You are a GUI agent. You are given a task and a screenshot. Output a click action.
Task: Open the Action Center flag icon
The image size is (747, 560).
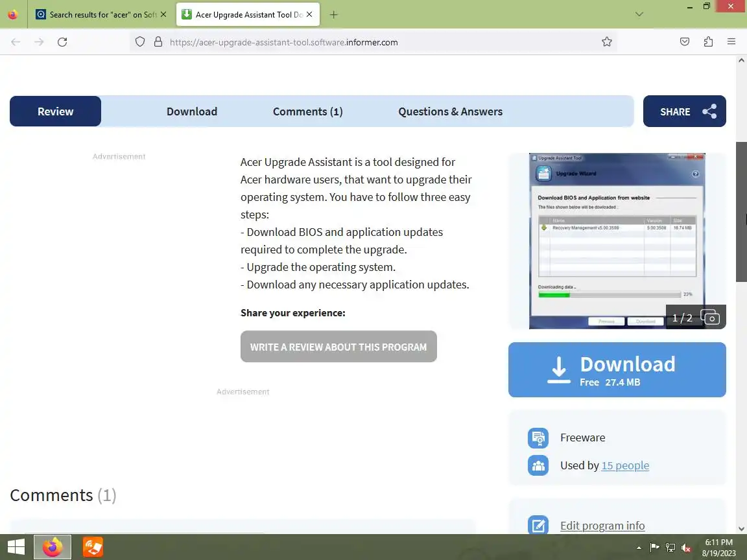coord(654,548)
